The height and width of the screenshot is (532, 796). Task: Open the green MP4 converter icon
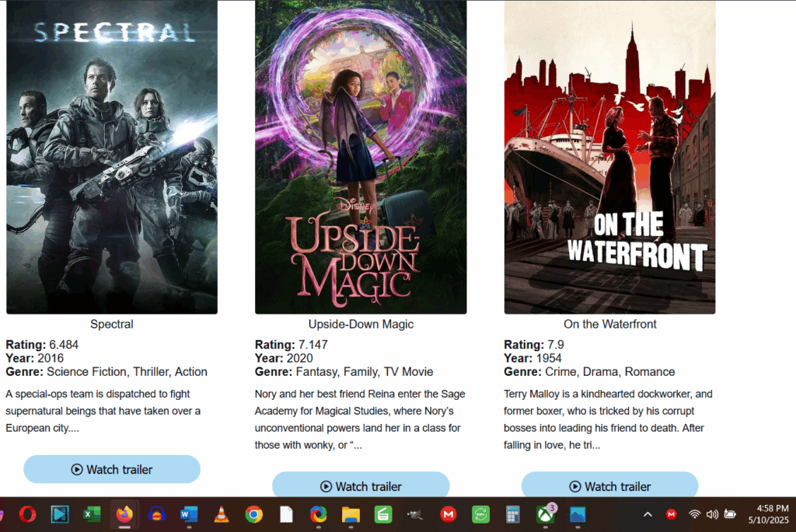[x=480, y=514]
